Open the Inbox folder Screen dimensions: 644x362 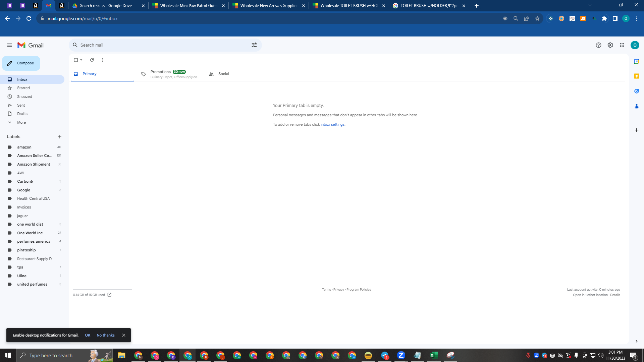click(32, 79)
